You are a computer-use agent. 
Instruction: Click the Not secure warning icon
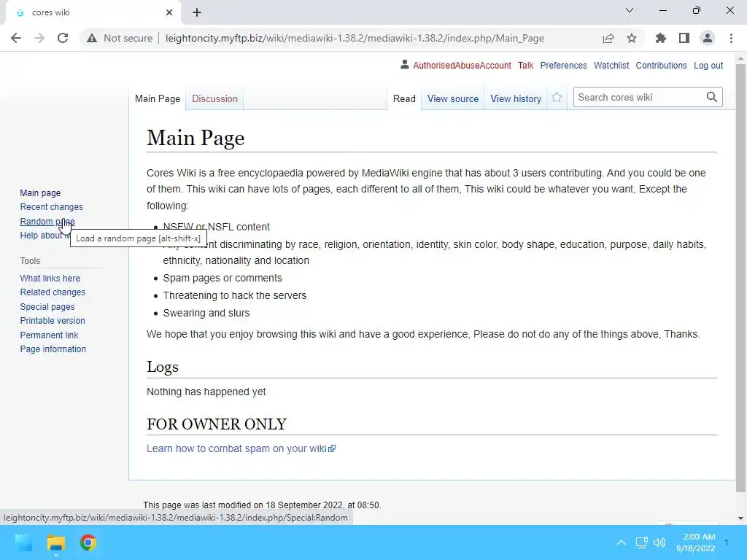(92, 38)
